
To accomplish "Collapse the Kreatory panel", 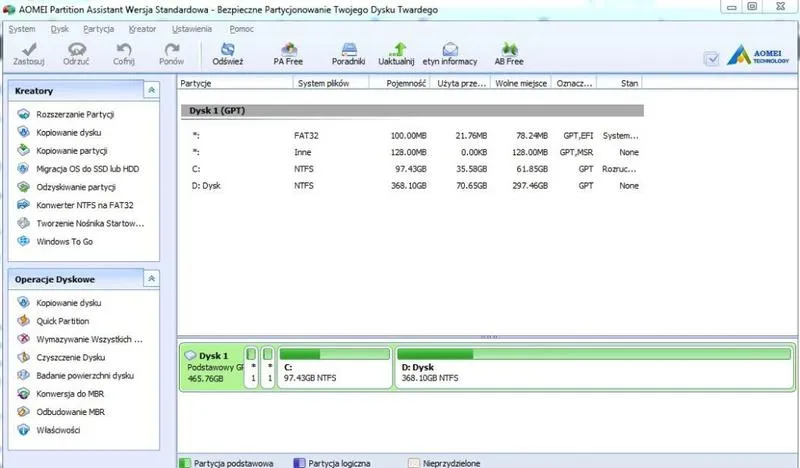I will (152, 90).
